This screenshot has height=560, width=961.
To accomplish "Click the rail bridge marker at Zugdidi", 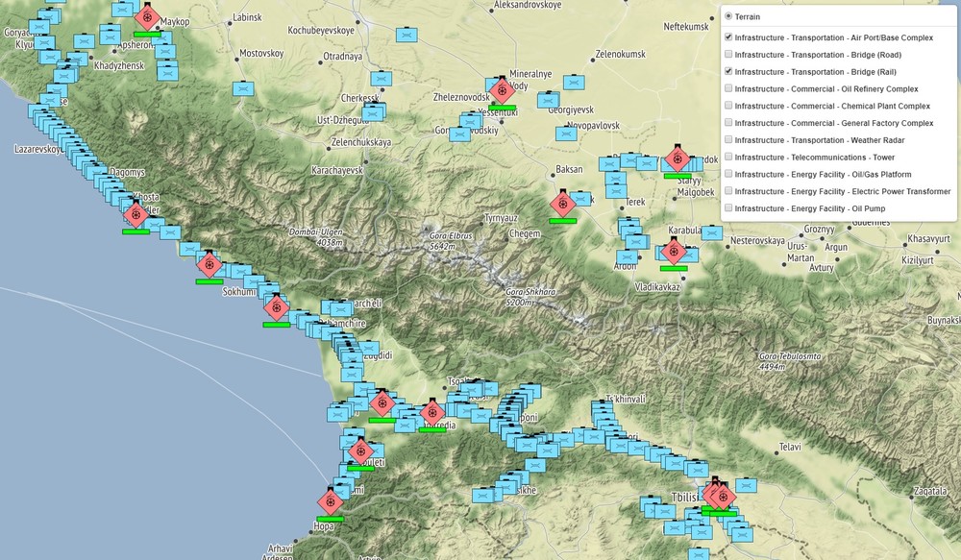I will pos(368,349).
